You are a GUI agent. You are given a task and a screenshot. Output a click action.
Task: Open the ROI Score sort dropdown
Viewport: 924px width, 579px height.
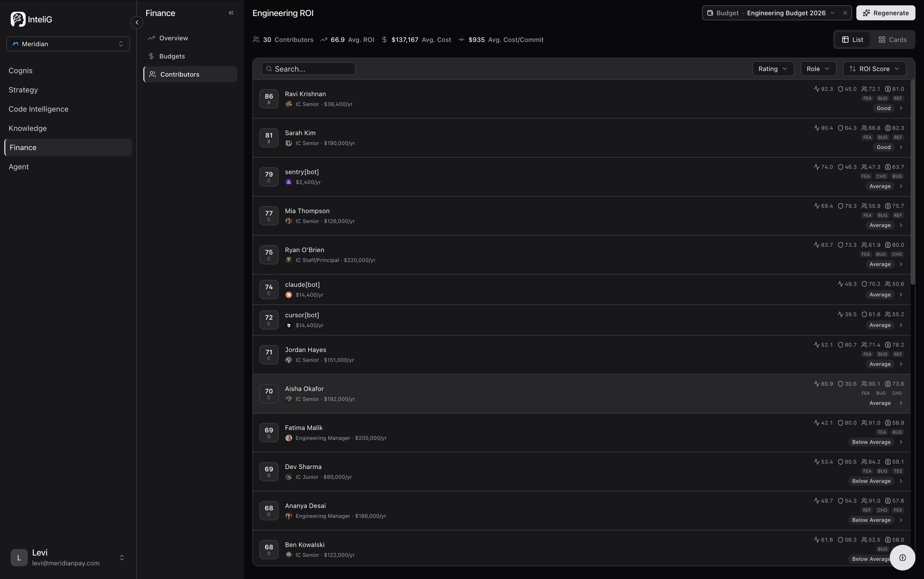click(x=874, y=69)
